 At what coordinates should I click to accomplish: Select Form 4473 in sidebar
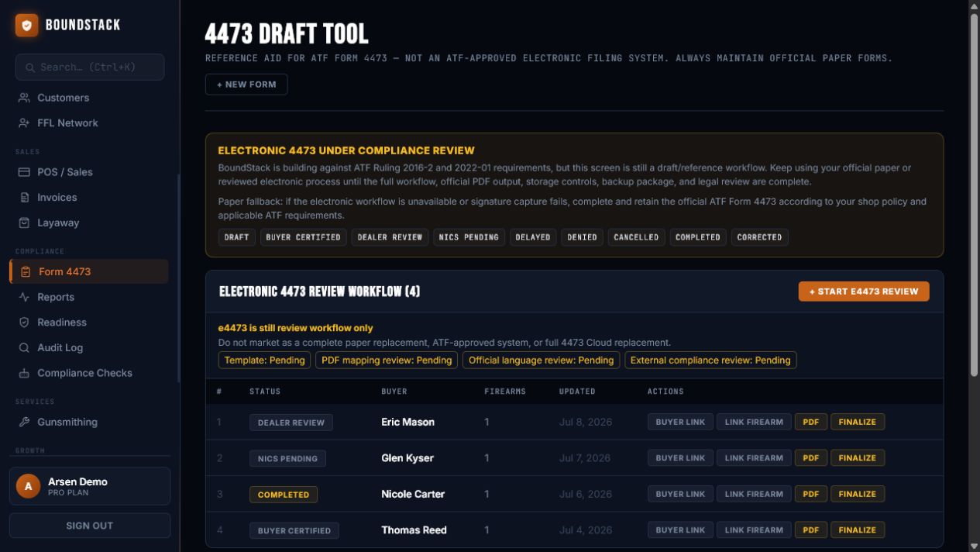pos(89,271)
